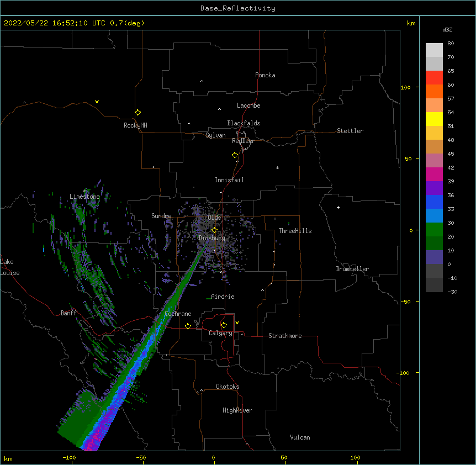Click the ThreeHills label

point(295,231)
